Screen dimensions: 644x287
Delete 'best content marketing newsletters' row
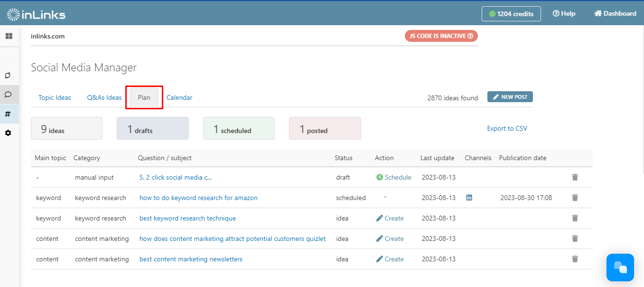coord(575,259)
